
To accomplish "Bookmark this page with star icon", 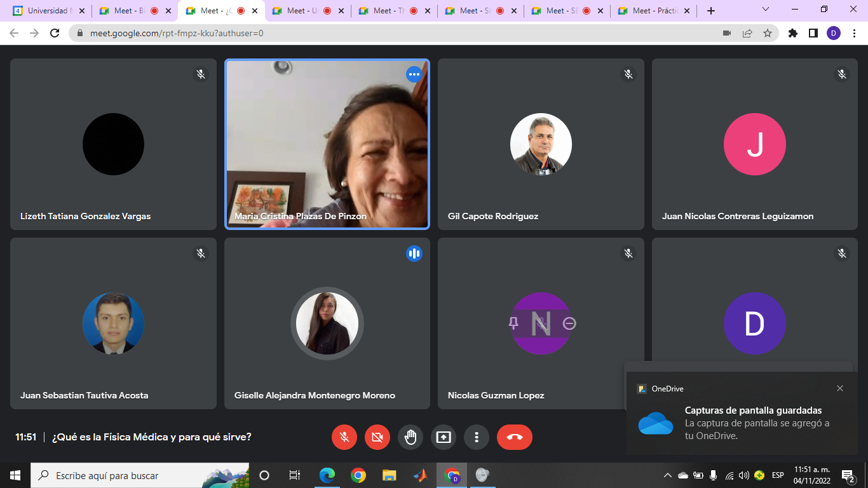I will click(x=768, y=33).
